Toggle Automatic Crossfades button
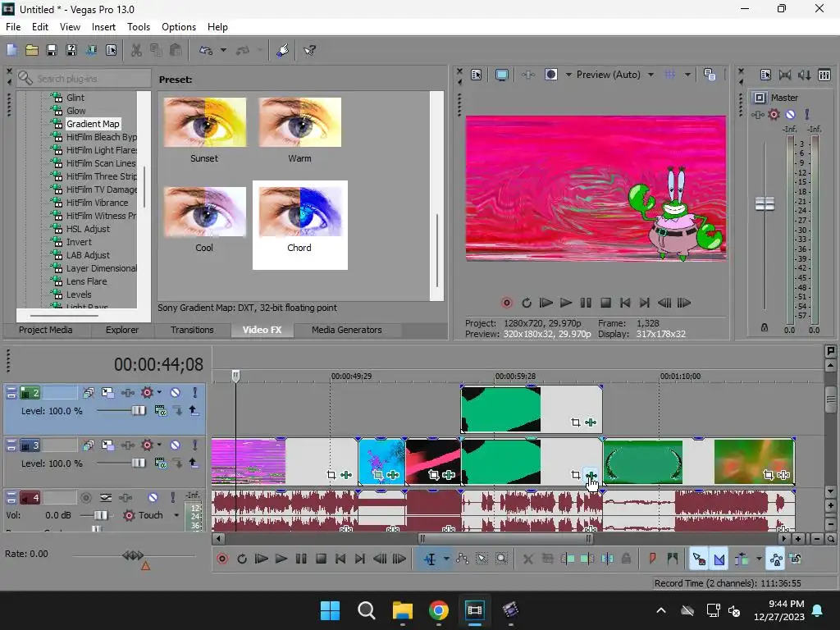840x630 pixels. coord(719,559)
